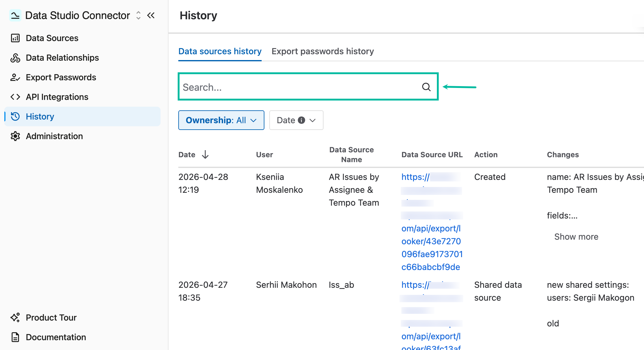Click the User column header
This screenshot has width=644, height=350.
[x=264, y=154]
